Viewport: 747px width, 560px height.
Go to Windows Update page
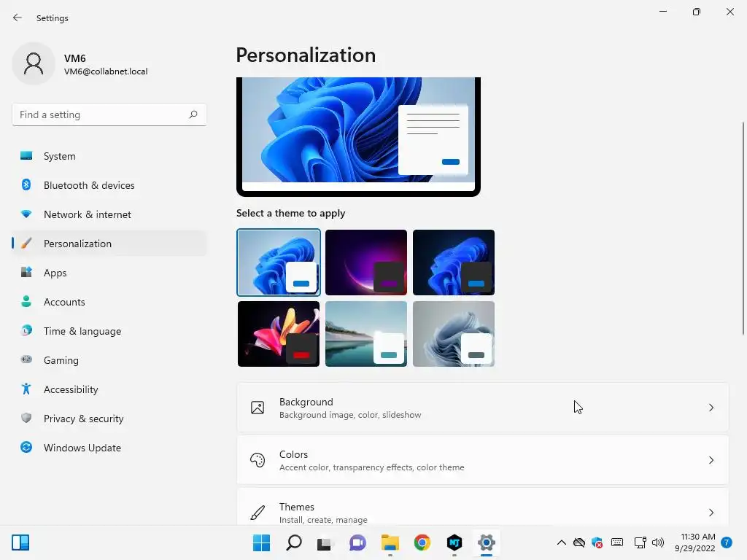[x=109, y=447]
